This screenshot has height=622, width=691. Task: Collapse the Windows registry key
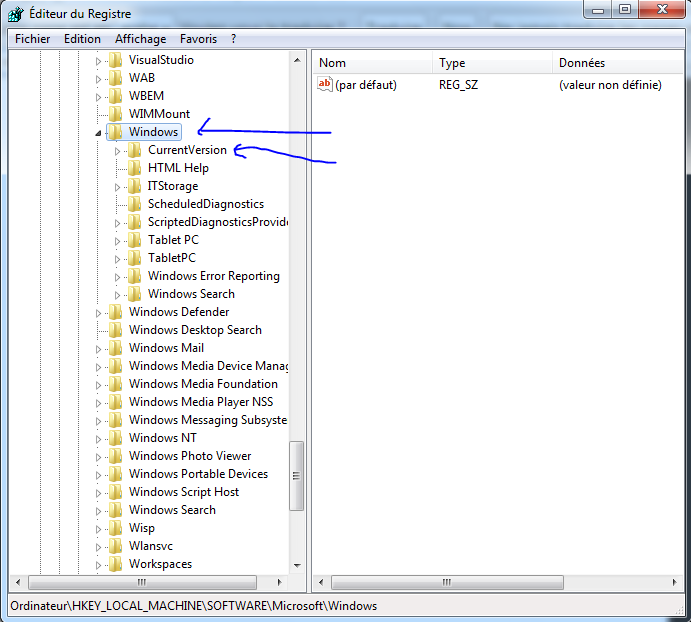(98, 133)
